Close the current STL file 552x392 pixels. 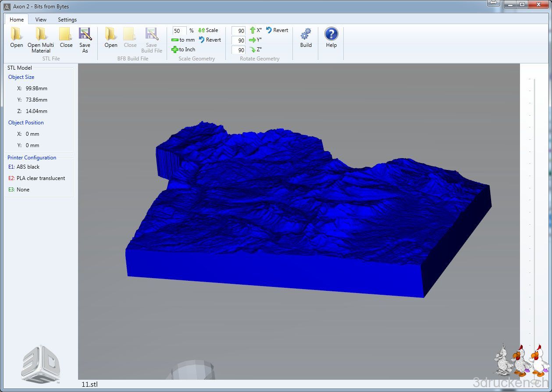pyautogui.click(x=66, y=38)
